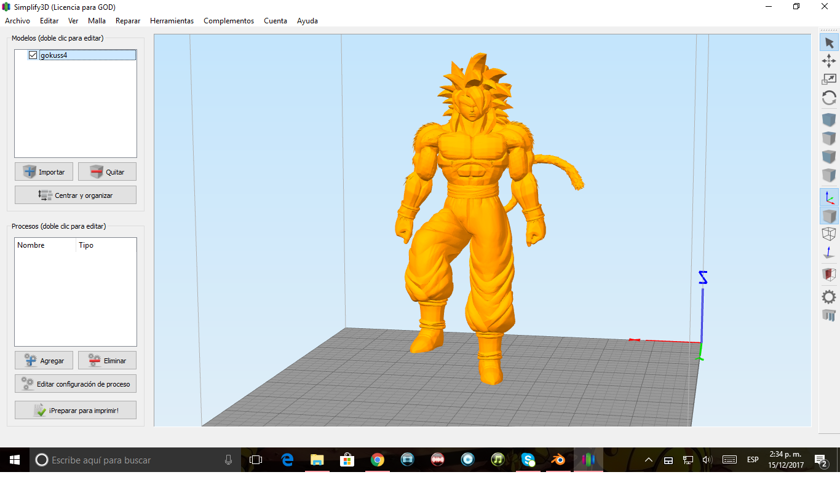Click Agregar to add a process
The height and width of the screenshot is (504, 840).
[x=44, y=360]
